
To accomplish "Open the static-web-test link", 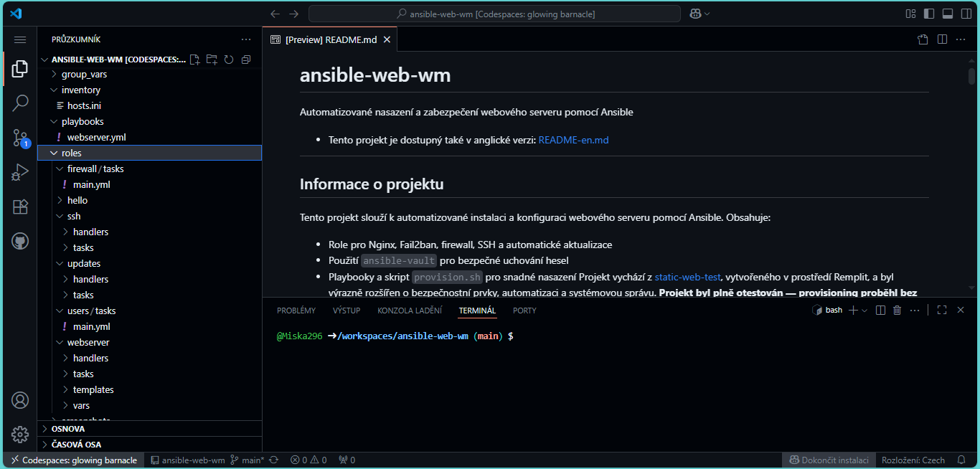I will click(x=687, y=277).
